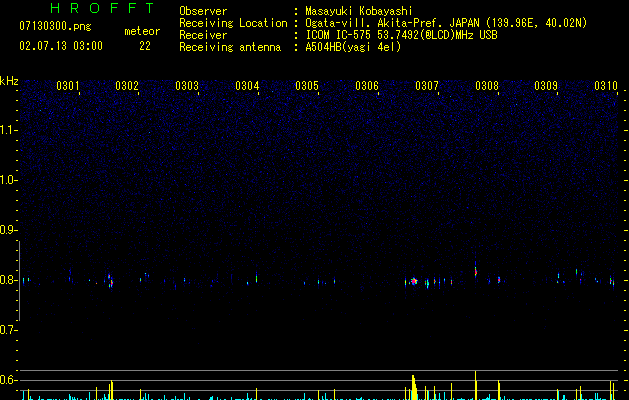Click the Observer label
This screenshot has height=400, width=629.
pos(203,11)
